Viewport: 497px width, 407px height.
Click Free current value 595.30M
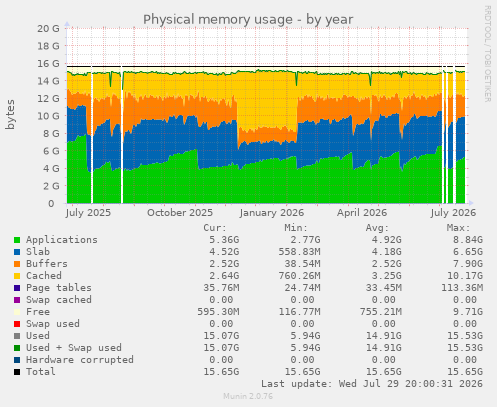click(x=218, y=312)
